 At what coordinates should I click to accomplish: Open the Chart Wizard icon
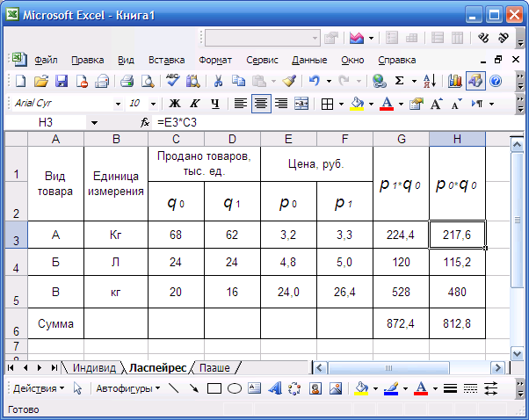(454, 81)
